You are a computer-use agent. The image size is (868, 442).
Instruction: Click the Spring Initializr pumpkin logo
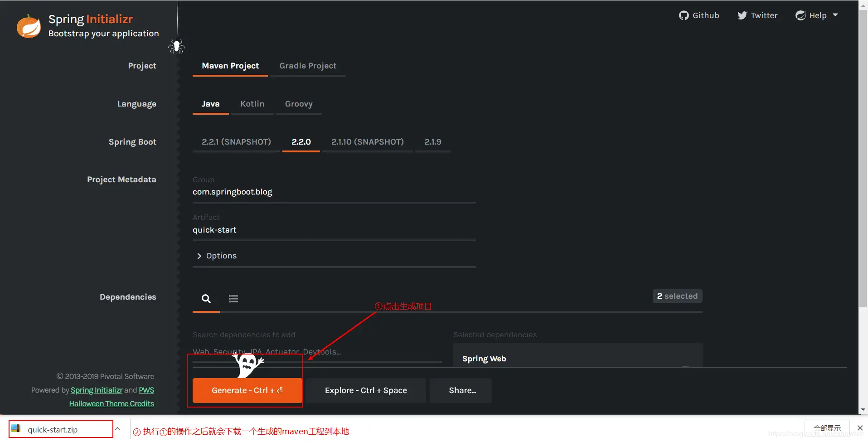[28, 26]
